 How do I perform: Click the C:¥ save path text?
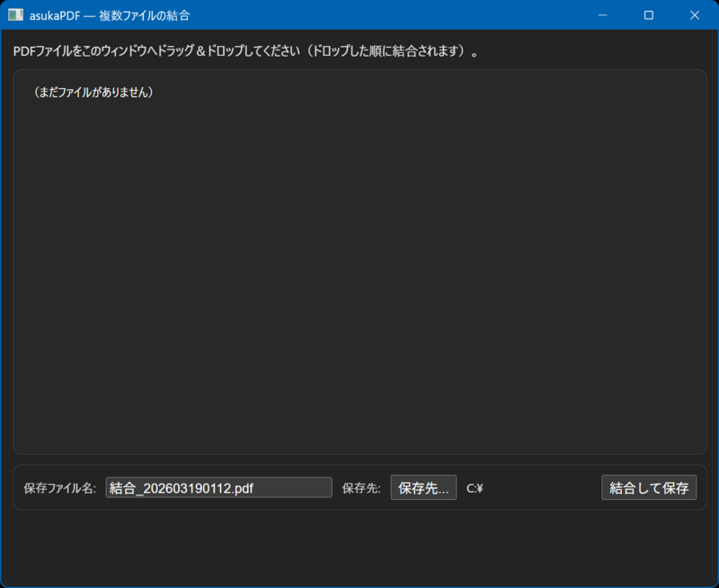475,489
